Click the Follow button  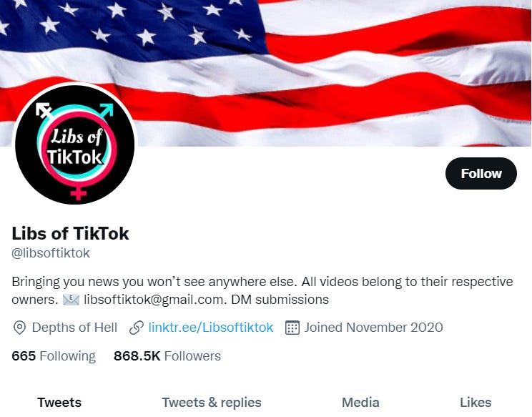coord(481,173)
